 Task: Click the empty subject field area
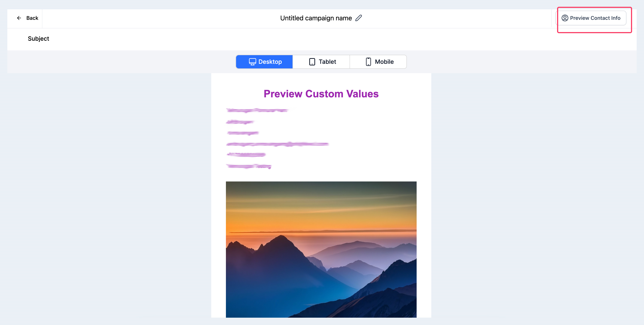(x=300, y=39)
